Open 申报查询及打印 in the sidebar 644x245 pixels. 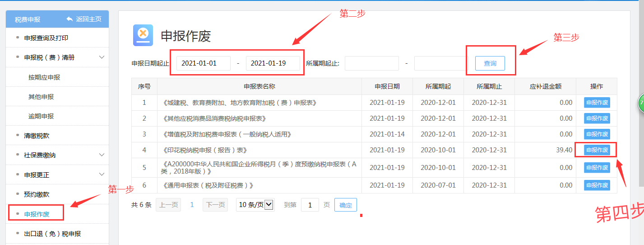pos(46,38)
